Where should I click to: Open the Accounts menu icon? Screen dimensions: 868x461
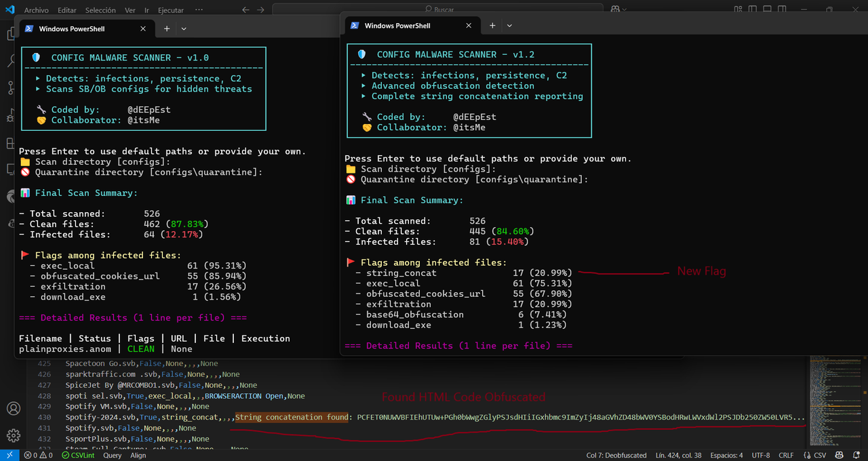pos(13,409)
